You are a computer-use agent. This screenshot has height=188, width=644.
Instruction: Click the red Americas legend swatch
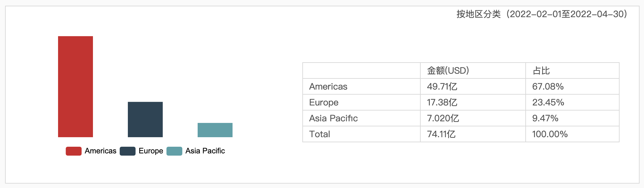pyautogui.click(x=74, y=151)
